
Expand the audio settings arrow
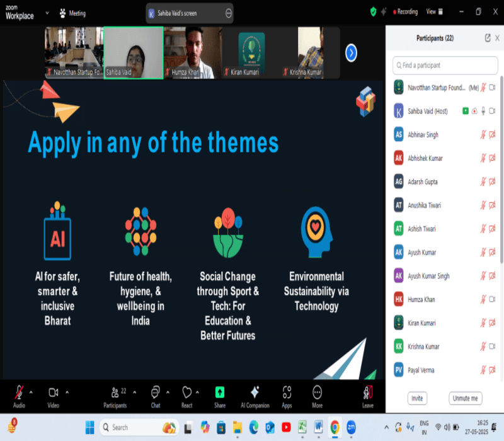tap(31, 391)
